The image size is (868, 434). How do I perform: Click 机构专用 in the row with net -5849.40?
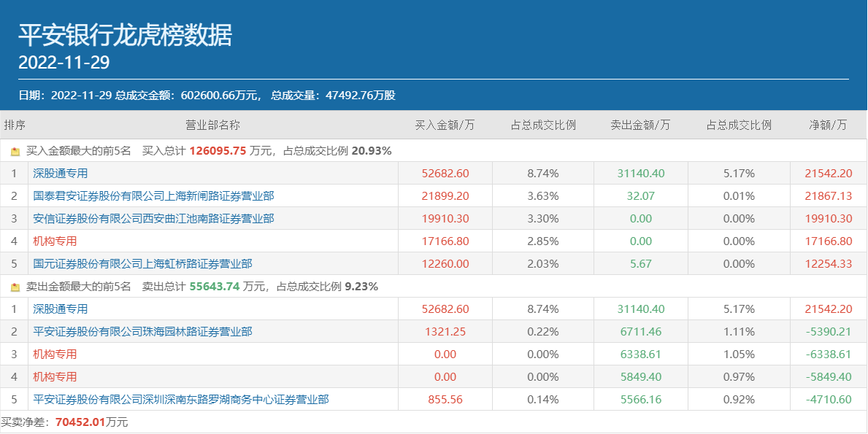click(55, 377)
